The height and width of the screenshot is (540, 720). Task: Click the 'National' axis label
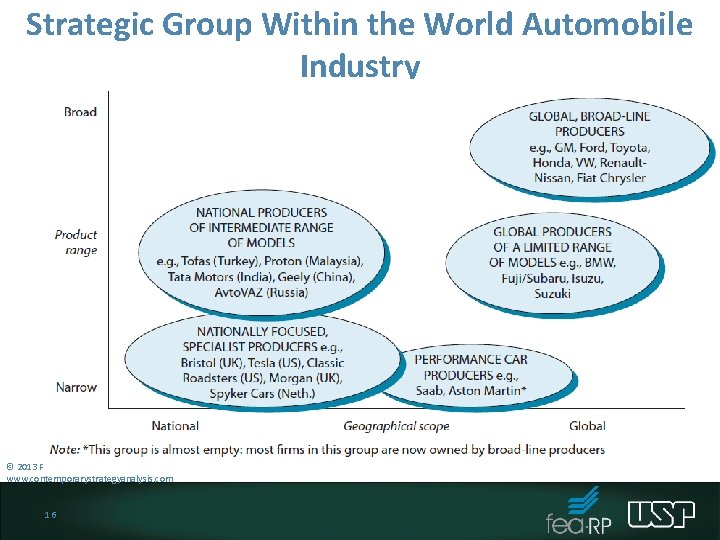175,426
